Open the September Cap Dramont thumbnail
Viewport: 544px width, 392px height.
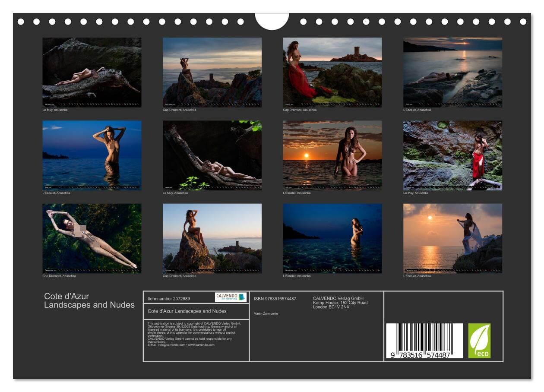[x=92, y=238]
